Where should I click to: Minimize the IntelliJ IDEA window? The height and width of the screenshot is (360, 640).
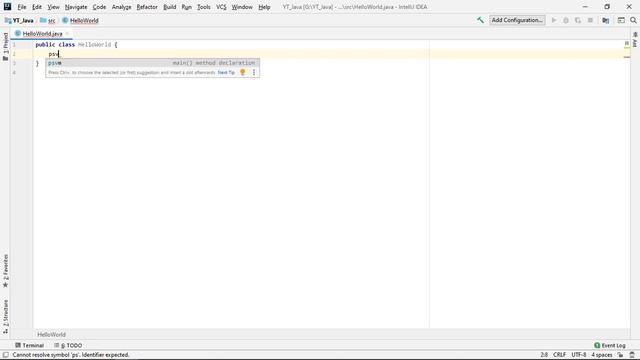[x=585, y=7]
